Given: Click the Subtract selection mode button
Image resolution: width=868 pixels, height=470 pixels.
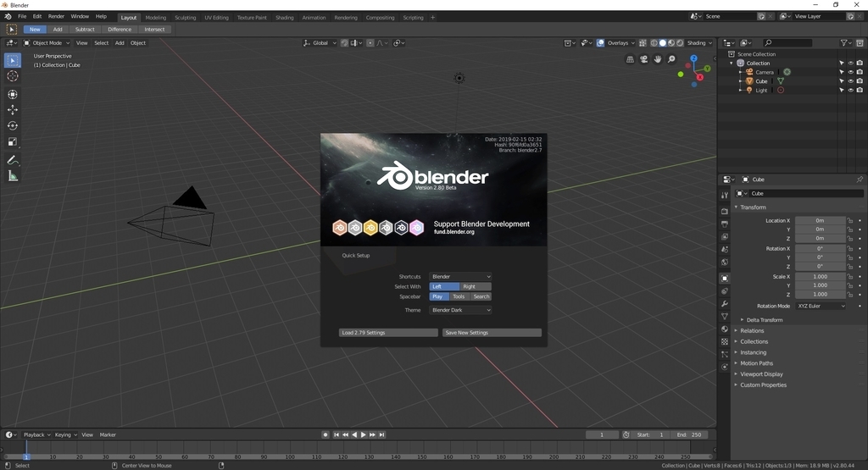Looking at the screenshot, I should tap(85, 30).
